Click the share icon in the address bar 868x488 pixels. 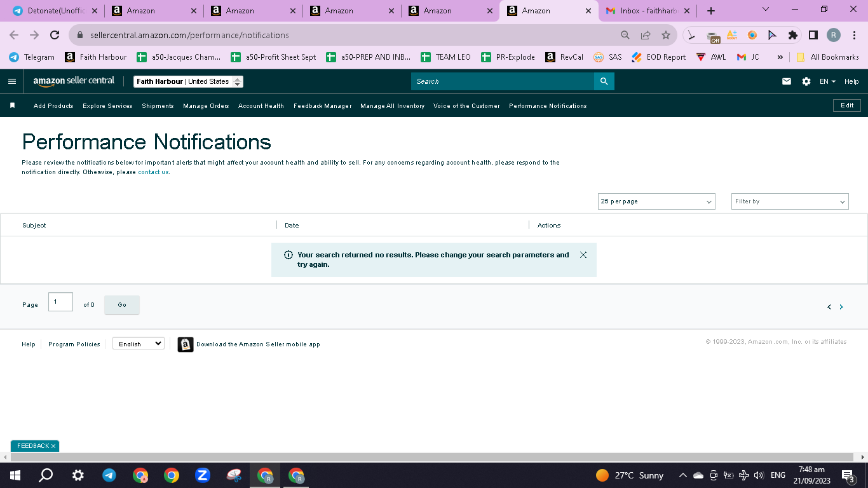point(646,35)
